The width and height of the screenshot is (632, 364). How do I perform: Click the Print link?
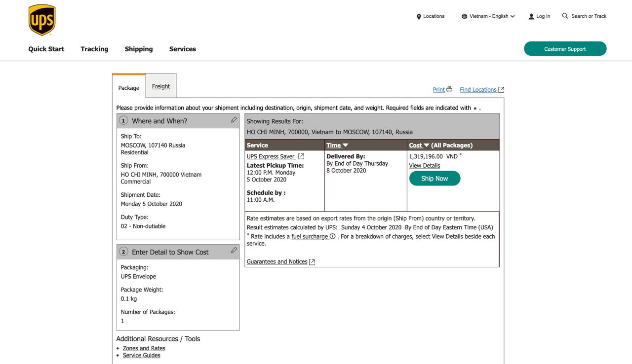click(439, 90)
